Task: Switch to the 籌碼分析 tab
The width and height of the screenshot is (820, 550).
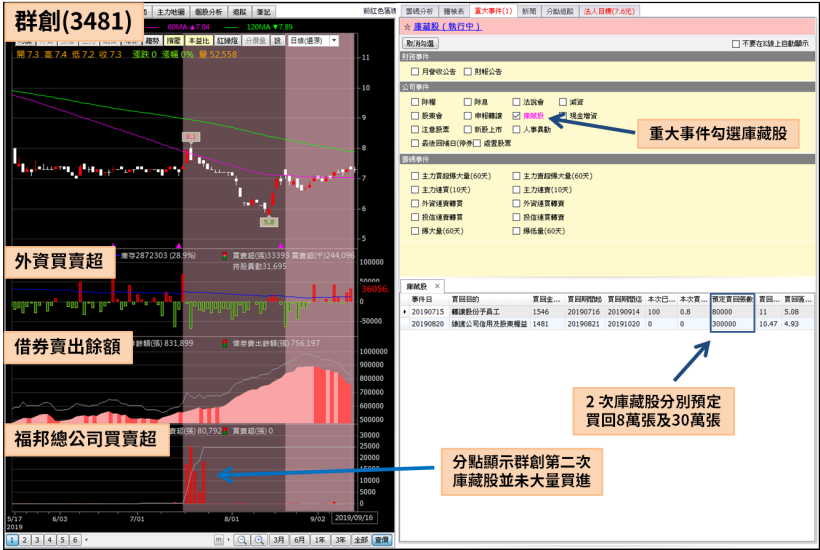Action: (419, 11)
